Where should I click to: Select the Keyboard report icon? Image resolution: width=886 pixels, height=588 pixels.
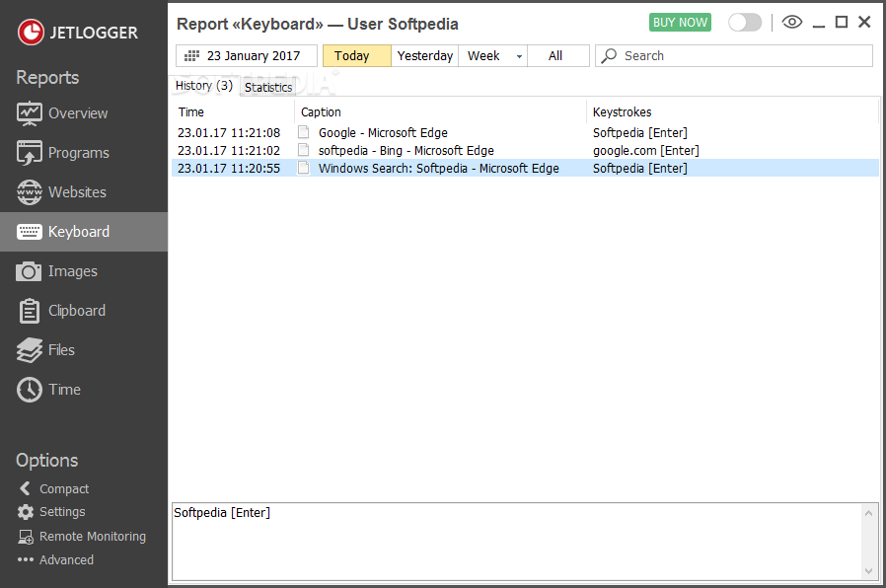click(x=29, y=232)
